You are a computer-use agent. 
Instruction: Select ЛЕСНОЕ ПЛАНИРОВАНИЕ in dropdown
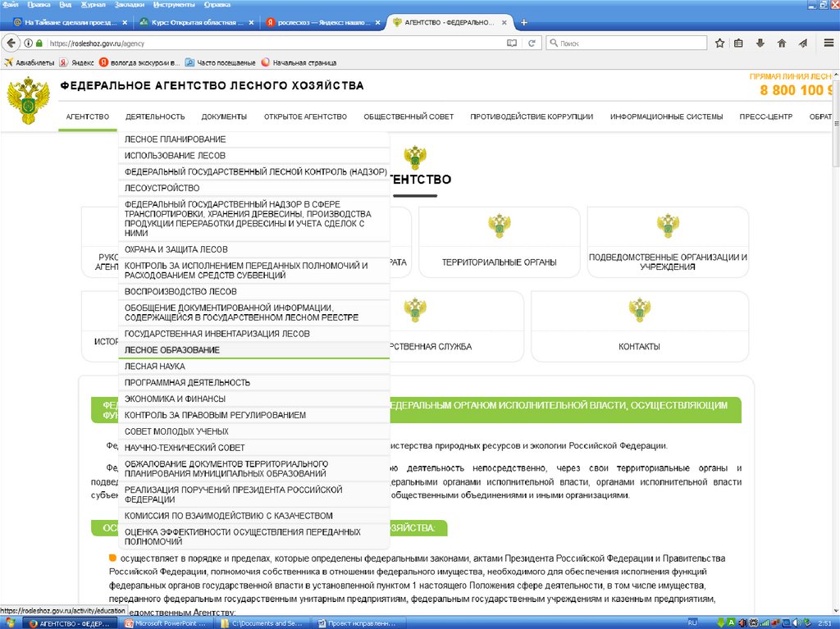pos(254,139)
